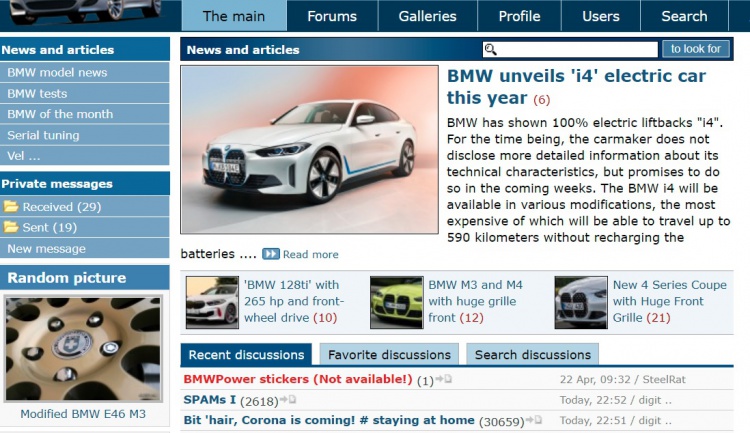Viewport: 750px width, 433px height.
Task: Open Users page from top navigation
Action: point(601,16)
